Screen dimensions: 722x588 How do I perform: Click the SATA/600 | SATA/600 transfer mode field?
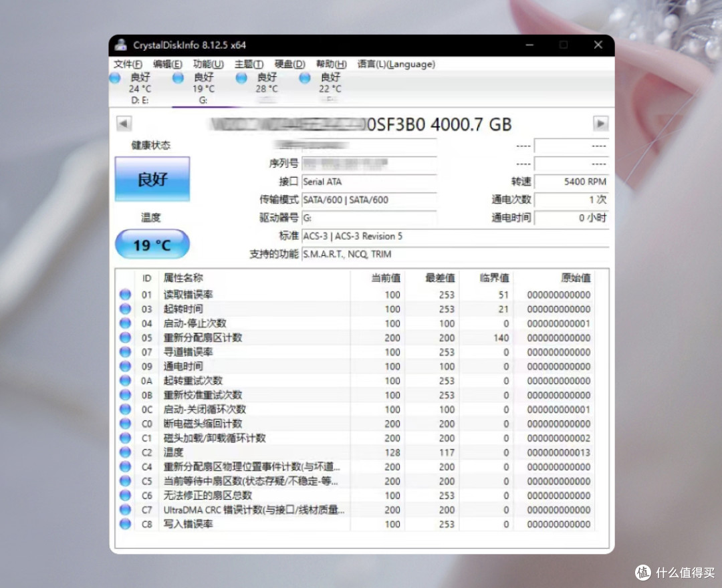369,200
